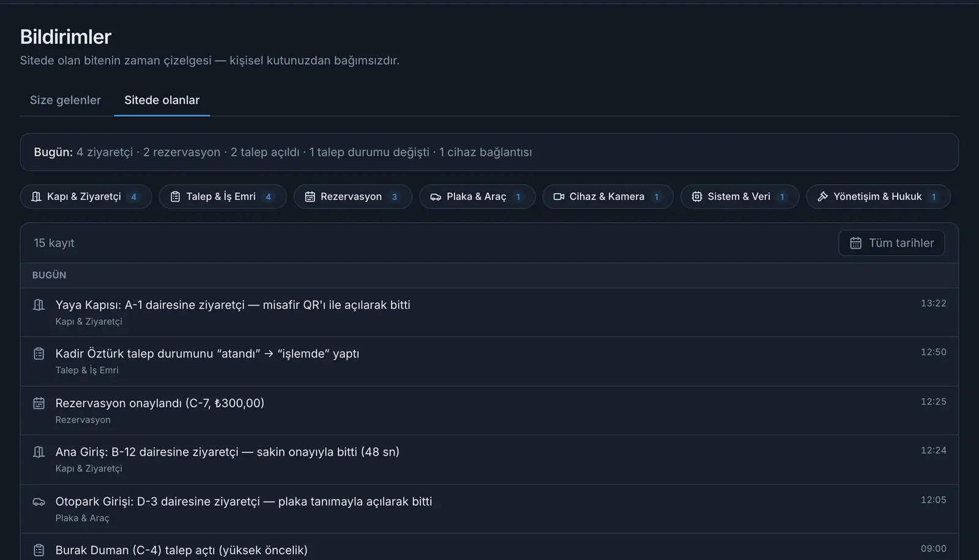The image size is (979, 560).
Task: Filter by Kapı & Ziyaretçi chip
Action: pyautogui.click(x=86, y=197)
